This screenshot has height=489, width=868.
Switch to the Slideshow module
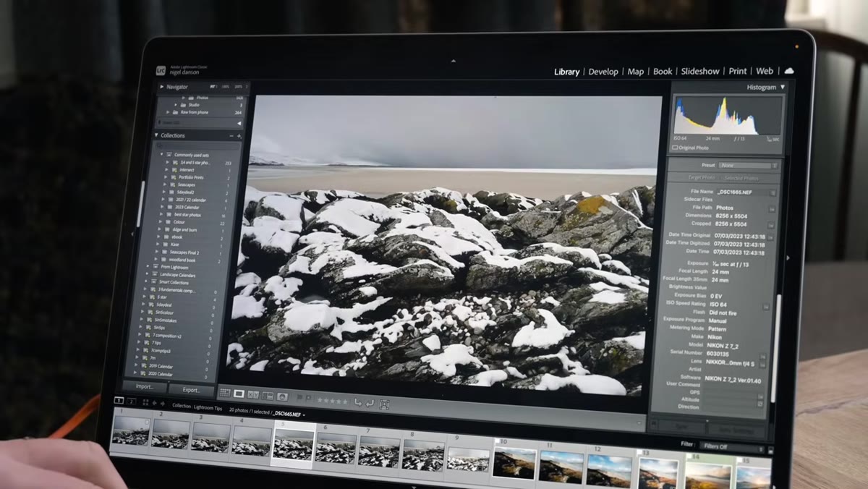[x=700, y=72]
